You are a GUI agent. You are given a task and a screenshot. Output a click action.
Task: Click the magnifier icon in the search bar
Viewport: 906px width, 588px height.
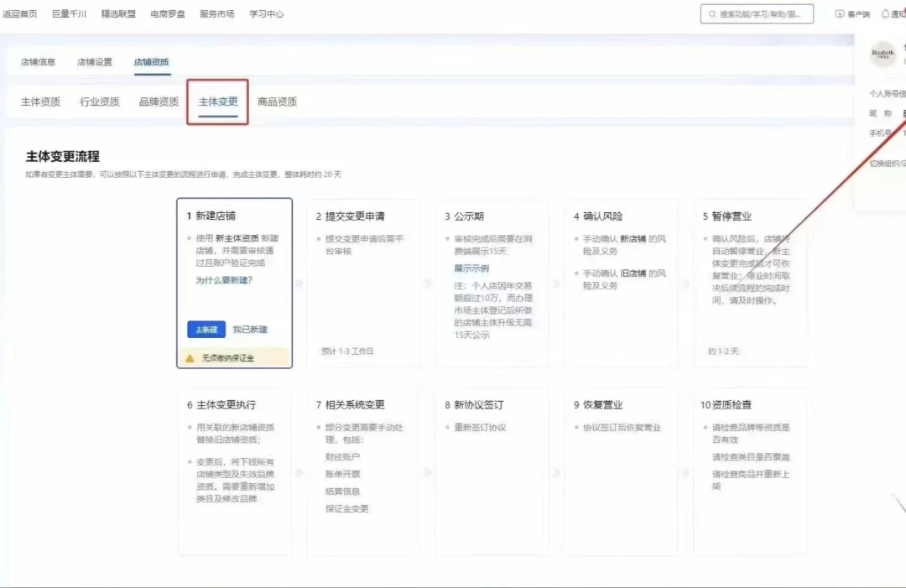coord(714,13)
